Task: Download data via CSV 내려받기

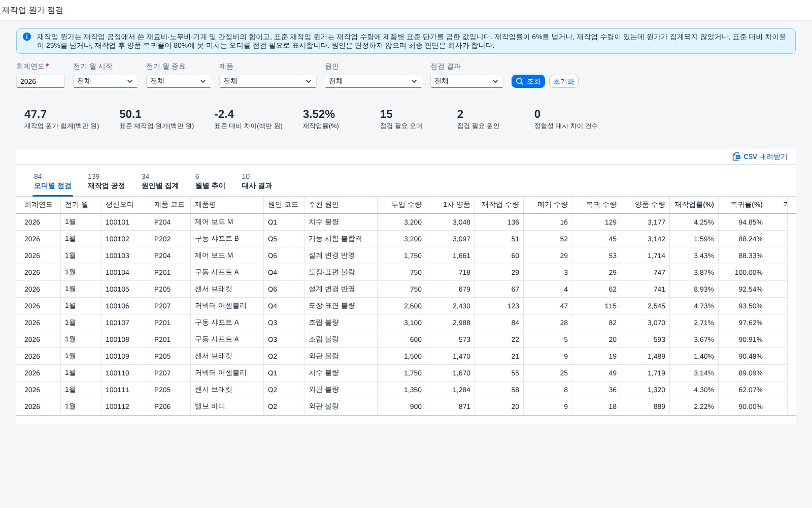Action: pos(760,156)
